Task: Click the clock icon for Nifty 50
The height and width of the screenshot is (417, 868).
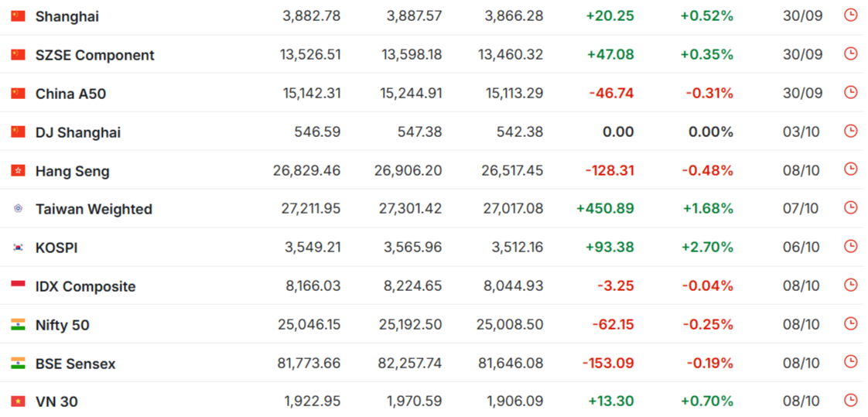Action: point(850,323)
